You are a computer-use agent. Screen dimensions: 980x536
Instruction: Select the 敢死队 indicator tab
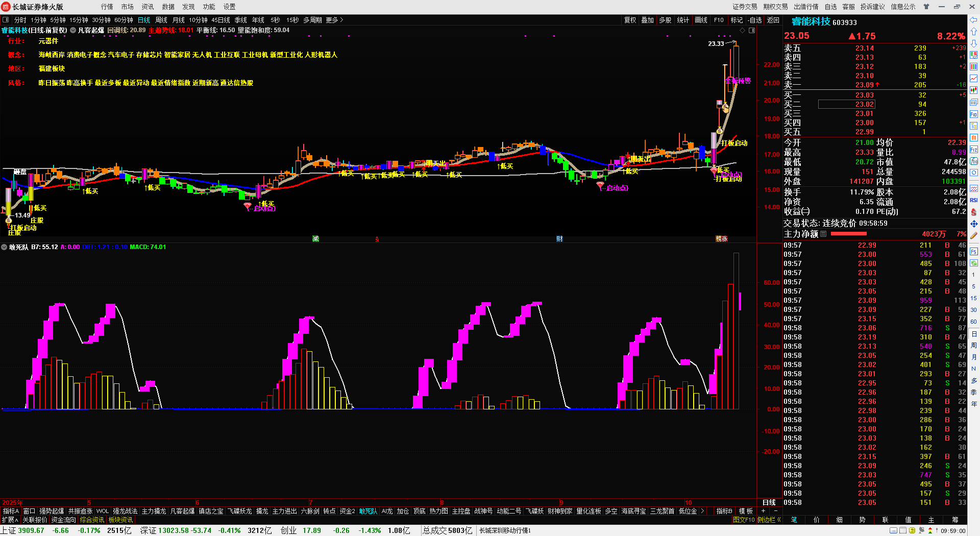click(368, 511)
